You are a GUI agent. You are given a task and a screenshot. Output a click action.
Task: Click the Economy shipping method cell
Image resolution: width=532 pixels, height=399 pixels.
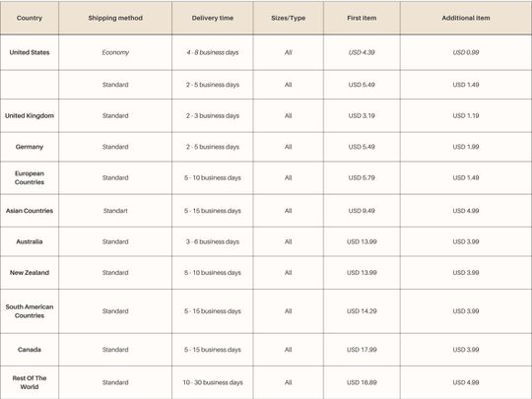[115, 52]
